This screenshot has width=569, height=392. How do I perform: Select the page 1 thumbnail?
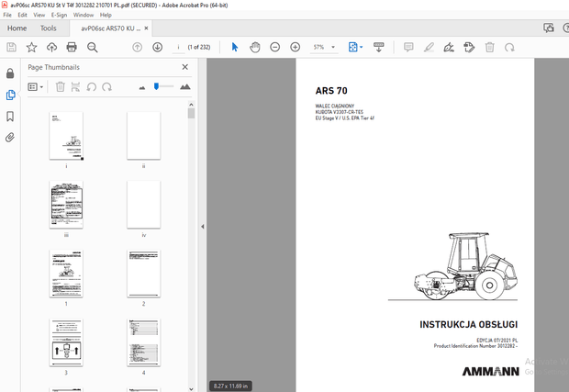pos(66,274)
